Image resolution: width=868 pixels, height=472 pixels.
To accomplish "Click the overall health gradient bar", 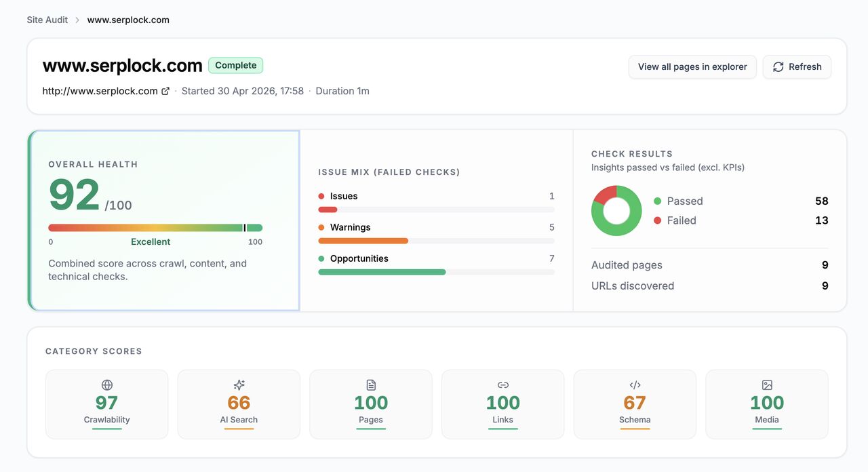I will click(155, 228).
